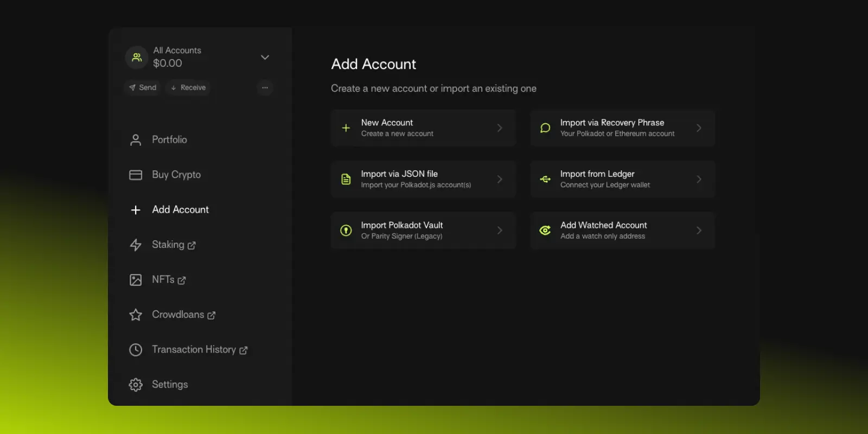Click the Portfolio person icon
The image size is (868, 434).
tap(136, 140)
